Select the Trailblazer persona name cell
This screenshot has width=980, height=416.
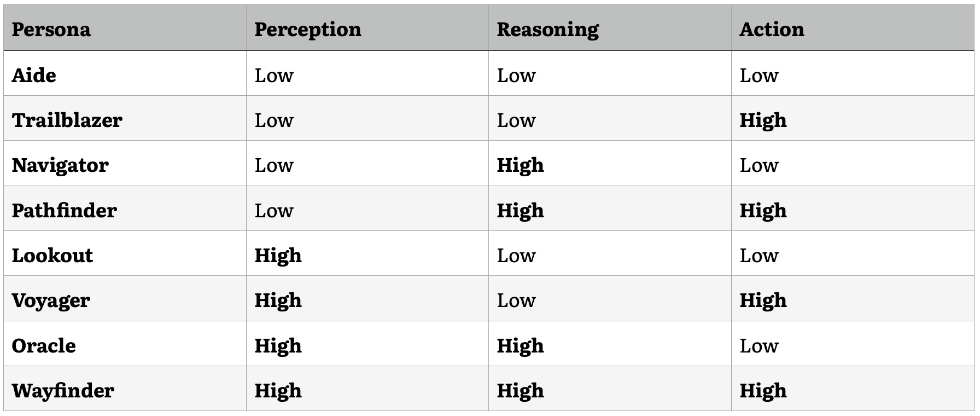tap(67, 120)
